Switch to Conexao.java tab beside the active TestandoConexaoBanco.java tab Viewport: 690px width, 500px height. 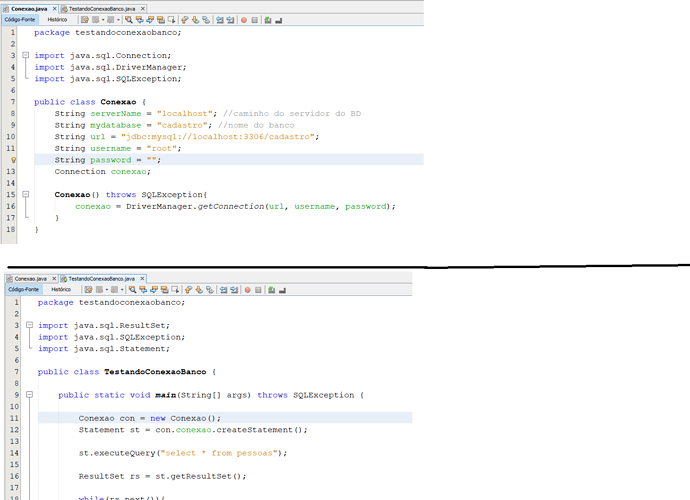(x=30, y=279)
